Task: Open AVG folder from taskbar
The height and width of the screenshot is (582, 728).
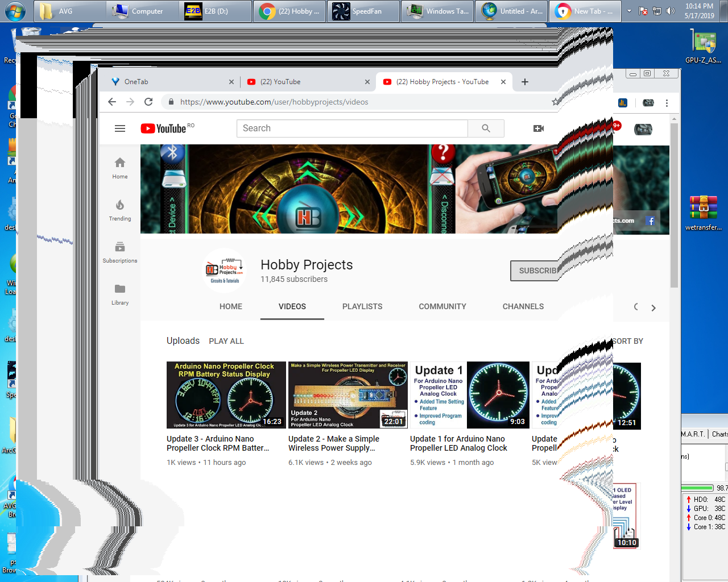Action: click(x=69, y=11)
